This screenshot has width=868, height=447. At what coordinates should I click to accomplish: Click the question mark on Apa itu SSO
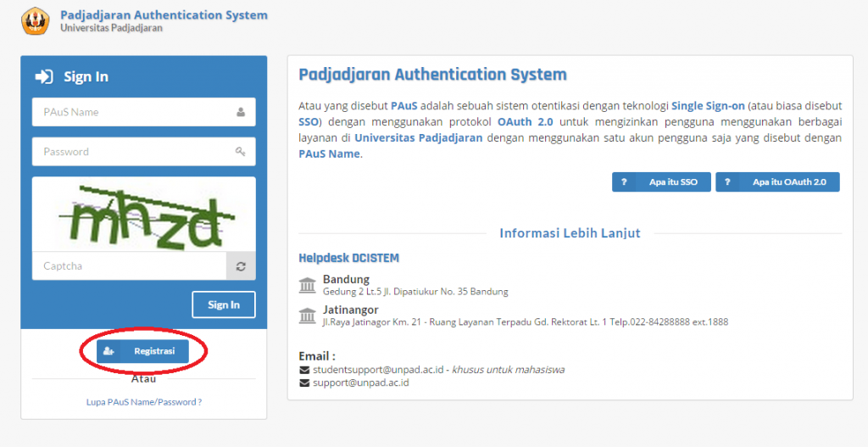click(624, 182)
